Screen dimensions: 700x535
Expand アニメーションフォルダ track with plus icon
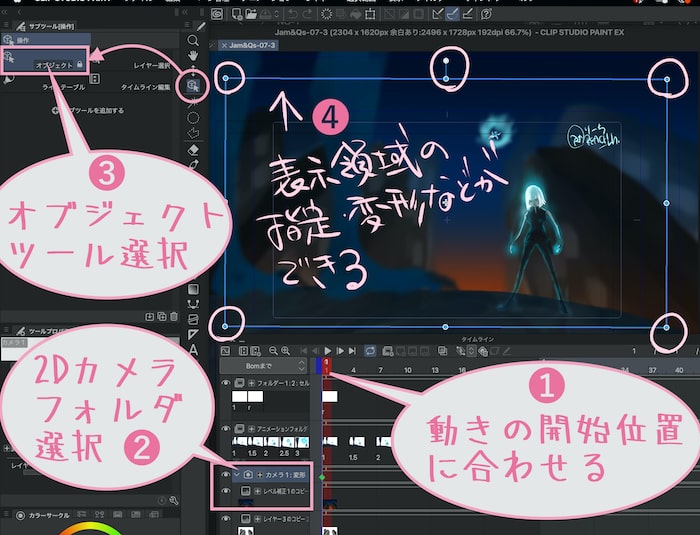point(251,429)
